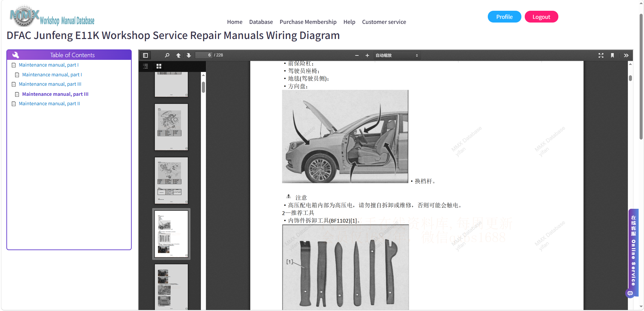644x311 pixels.
Task: Go to previous page arrow
Action: [178, 55]
